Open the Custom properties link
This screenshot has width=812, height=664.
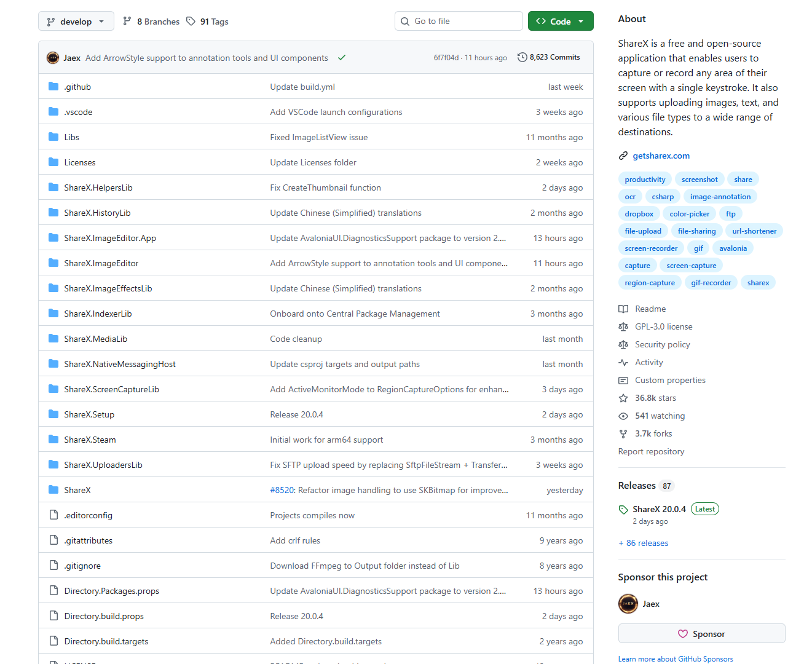click(x=670, y=380)
